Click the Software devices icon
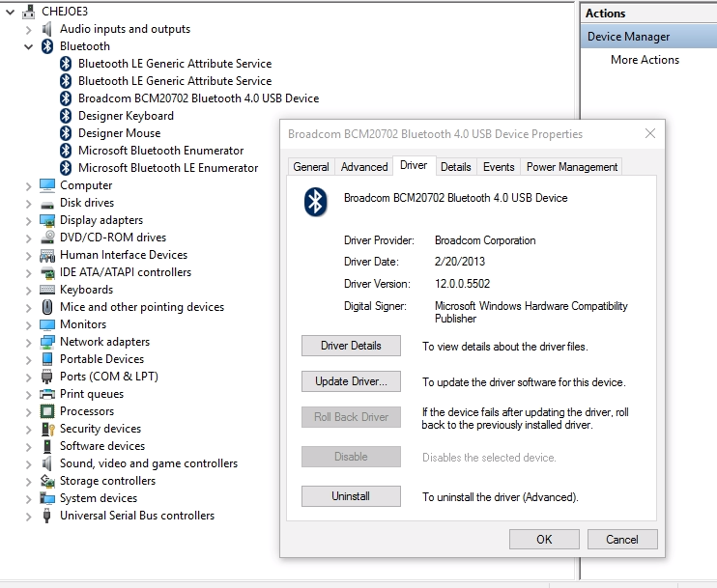 pos(47,446)
